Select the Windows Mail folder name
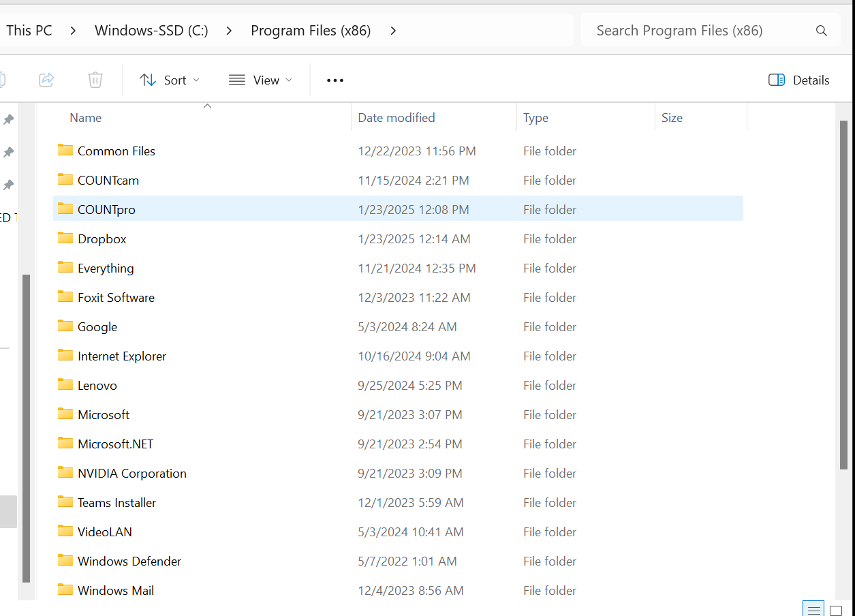This screenshot has height=616, width=855. coord(116,590)
